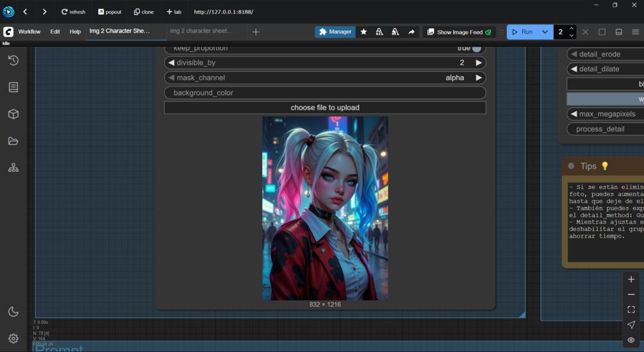This screenshot has height=352, width=644.
Task: Click Show Image Feed
Action: pos(459,32)
